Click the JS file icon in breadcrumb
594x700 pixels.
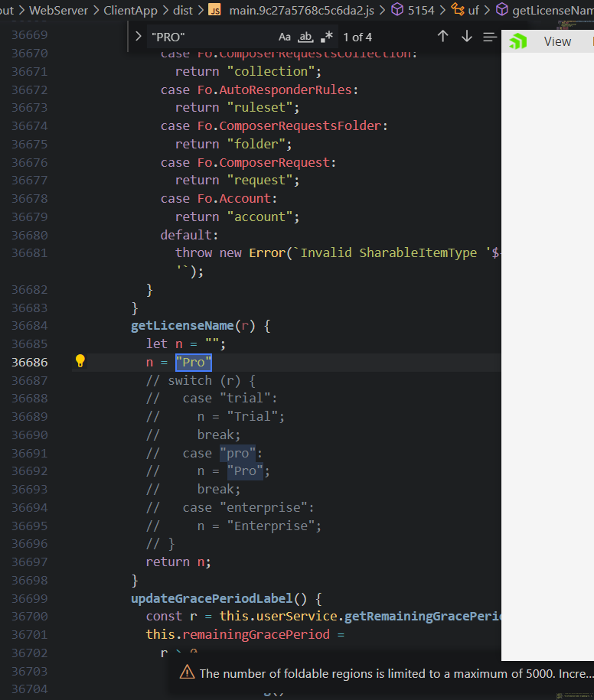[x=215, y=10]
